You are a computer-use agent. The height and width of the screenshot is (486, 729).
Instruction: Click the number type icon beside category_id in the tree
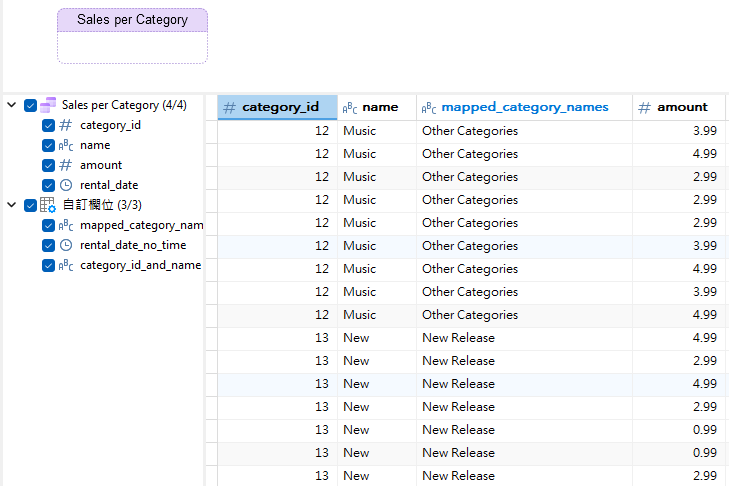coord(66,126)
